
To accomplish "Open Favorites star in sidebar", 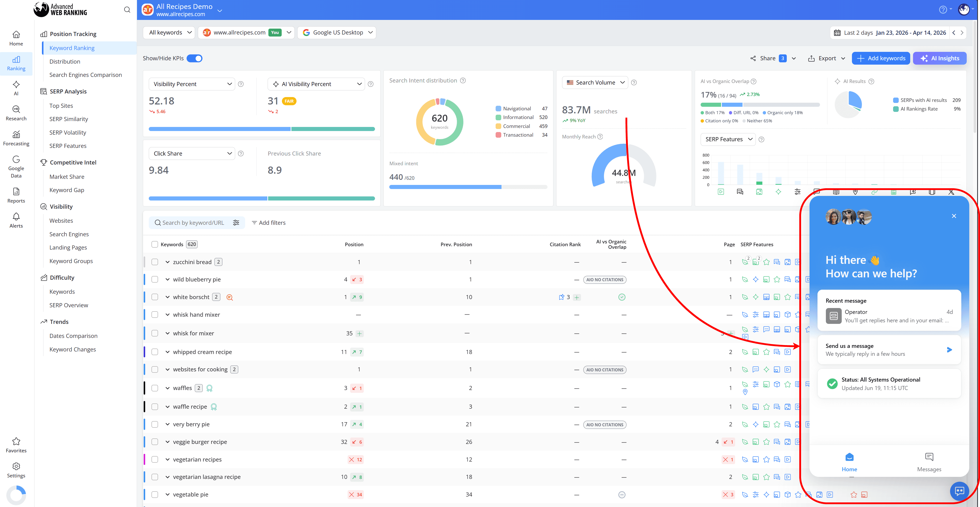I will (16, 441).
